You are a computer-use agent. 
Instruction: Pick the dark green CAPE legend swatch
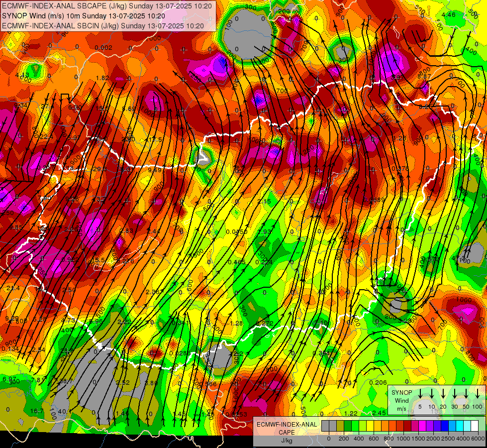coord(348,426)
